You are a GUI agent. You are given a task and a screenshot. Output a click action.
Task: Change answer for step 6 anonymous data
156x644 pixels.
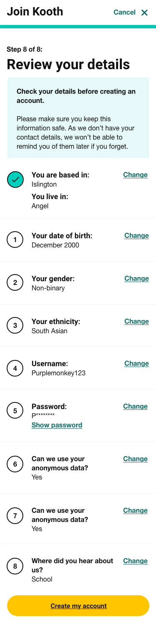pyautogui.click(x=135, y=459)
